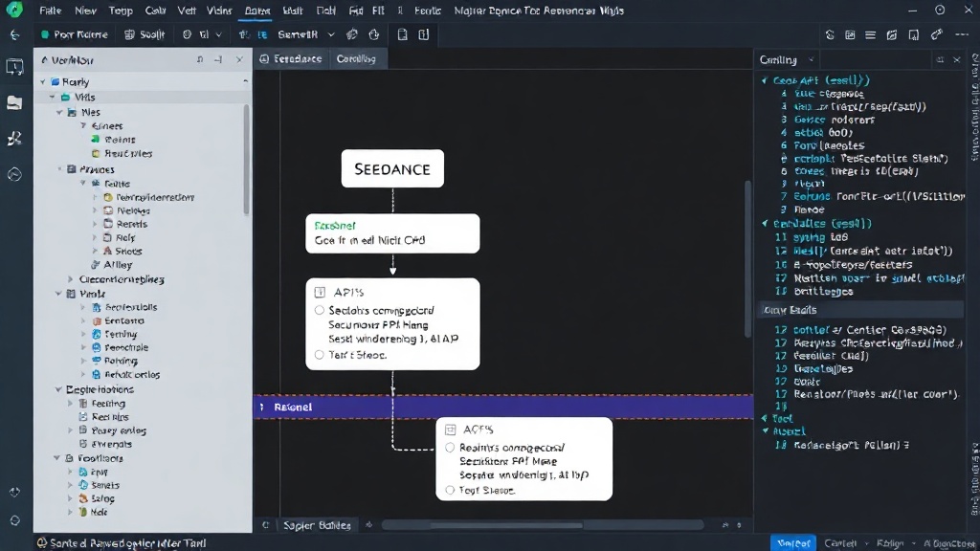Image resolution: width=980 pixels, height=551 pixels.
Task: Open the three-dots overflow menu in top-right toolbar
Action: click(962, 35)
